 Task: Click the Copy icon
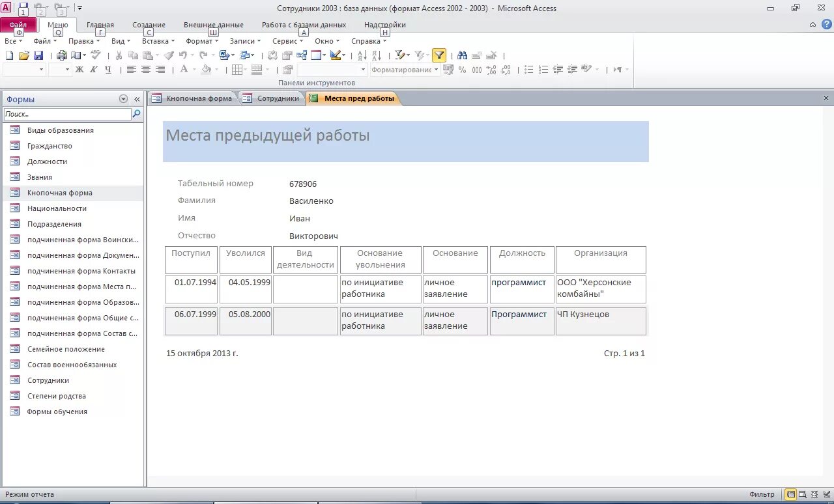coord(134,56)
